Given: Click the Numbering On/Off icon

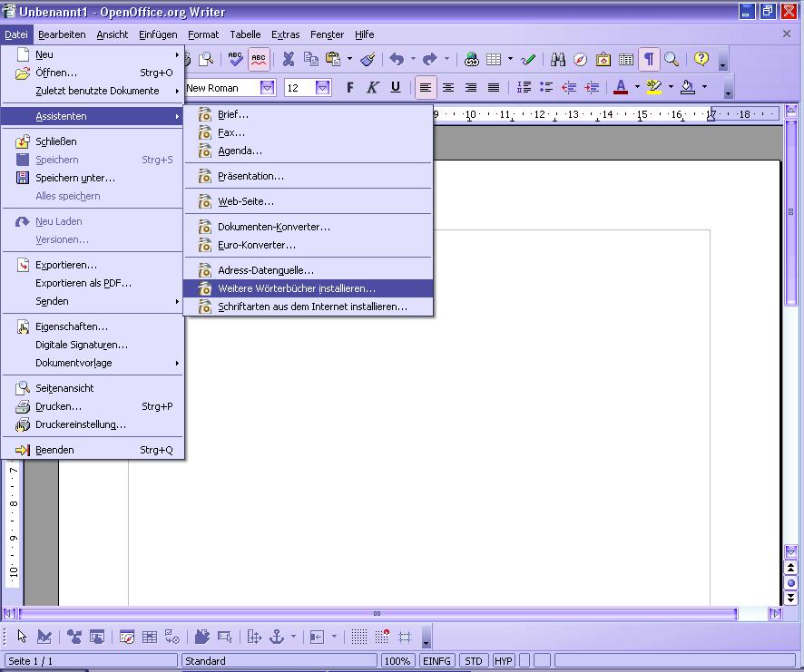Looking at the screenshot, I should point(524,88).
